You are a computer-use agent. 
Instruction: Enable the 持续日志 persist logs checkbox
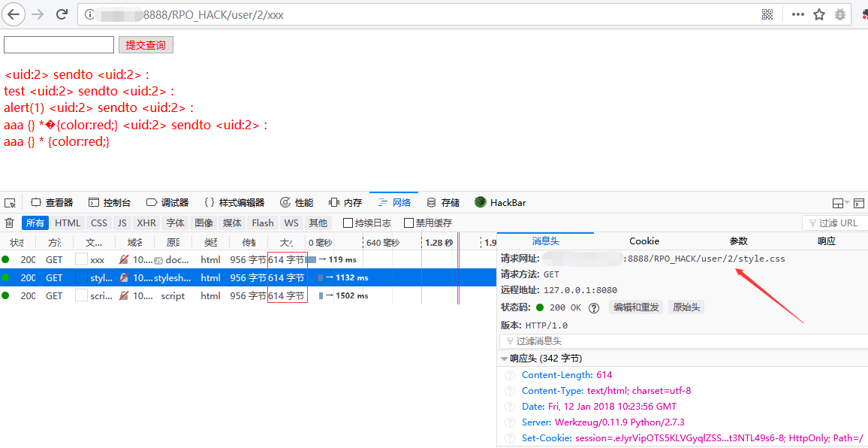(x=348, y=222)
